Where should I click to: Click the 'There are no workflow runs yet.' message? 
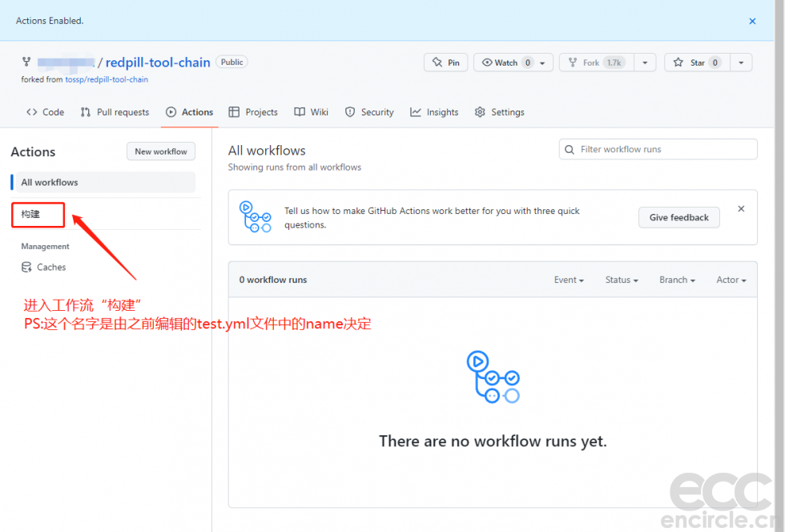coord(493,441)
